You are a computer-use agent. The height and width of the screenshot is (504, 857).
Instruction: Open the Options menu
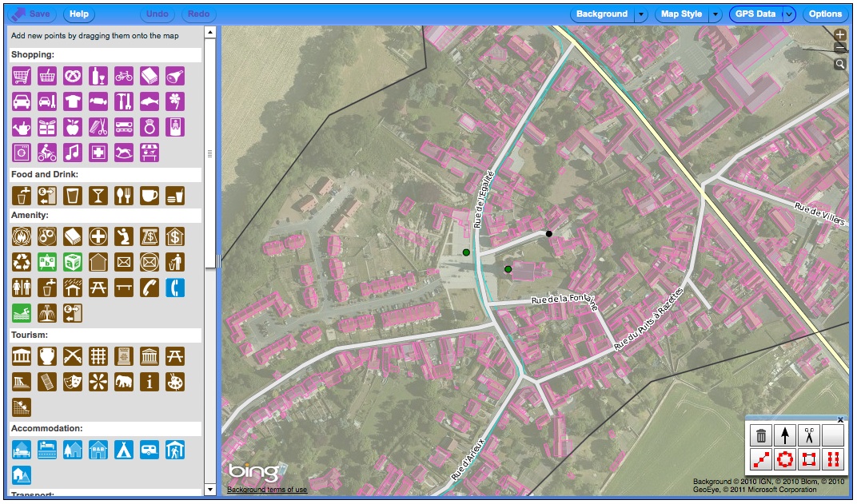point(825,14)
